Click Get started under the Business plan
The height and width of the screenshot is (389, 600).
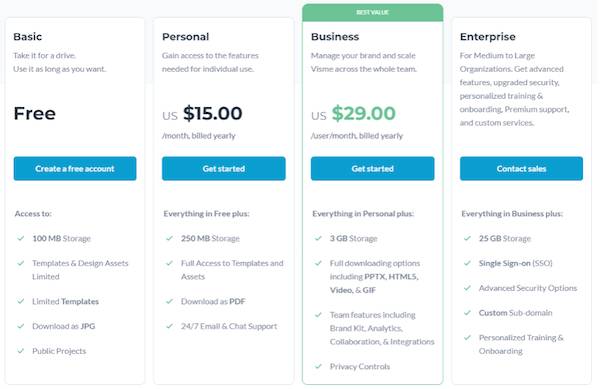(372, 168)
